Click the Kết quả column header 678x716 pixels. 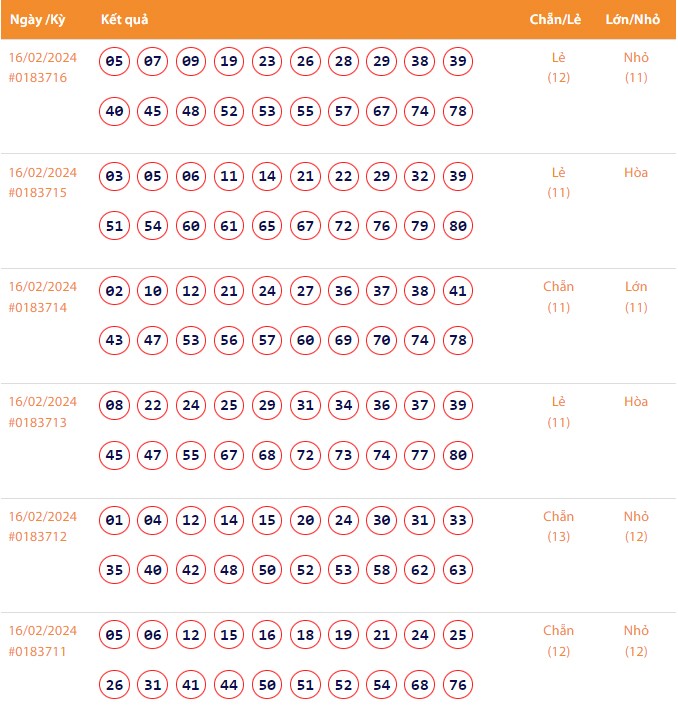125,20
